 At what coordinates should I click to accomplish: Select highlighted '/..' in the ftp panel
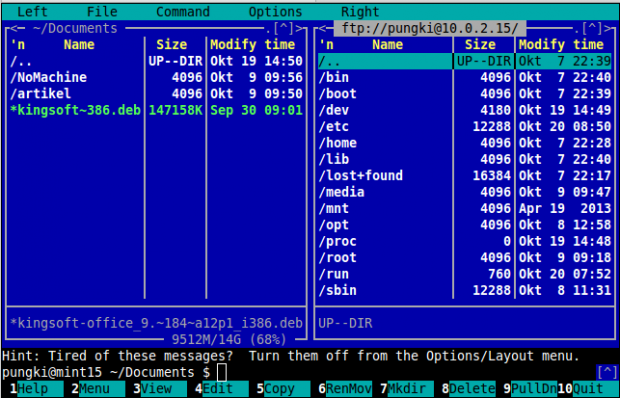(465, 61)
